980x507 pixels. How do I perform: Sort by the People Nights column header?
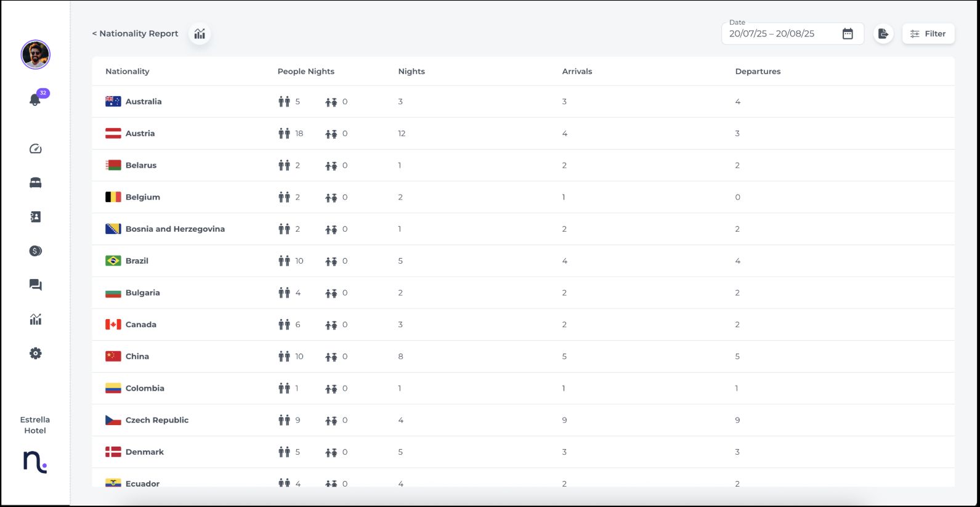(306, 71)
